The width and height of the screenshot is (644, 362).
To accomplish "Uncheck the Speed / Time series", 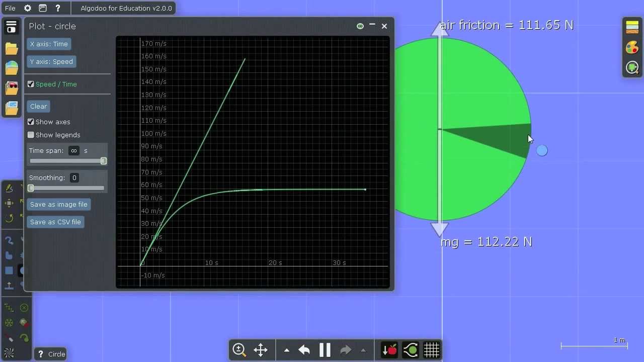I will [31, 84].
